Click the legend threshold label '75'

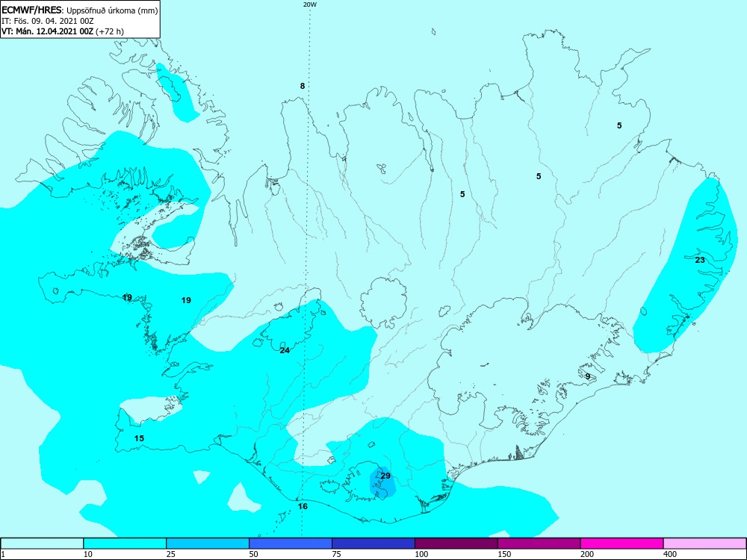pyautogui.click(x=337, y=554)
